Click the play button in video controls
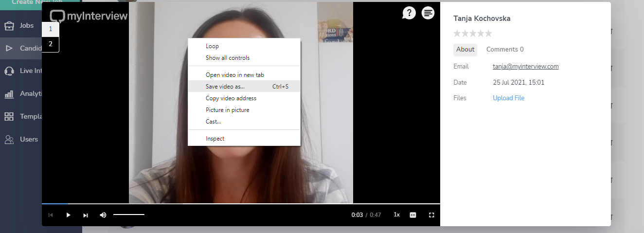The width and height of the screenshot is (644, 233). tap(68, 215)
